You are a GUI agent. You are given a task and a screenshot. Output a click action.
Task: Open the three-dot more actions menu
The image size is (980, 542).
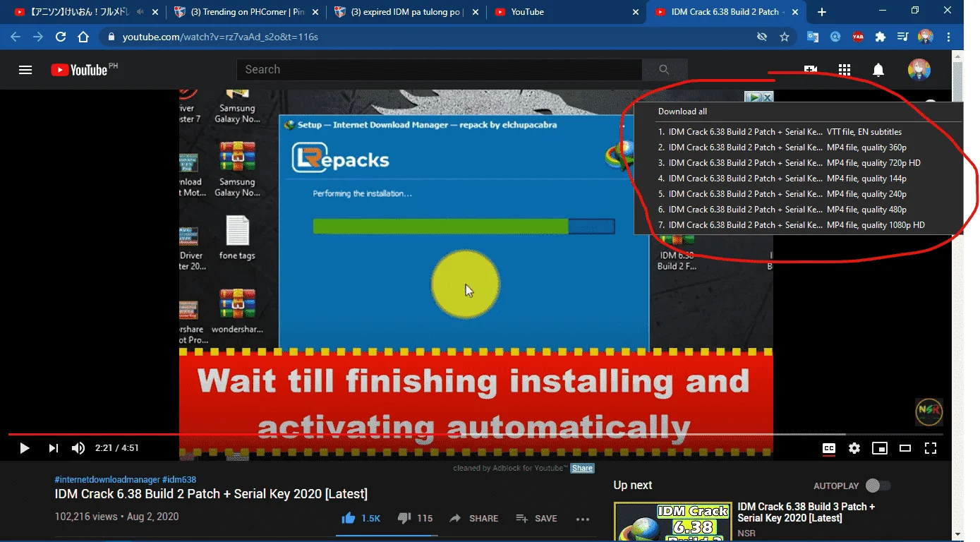tap(583, 519)
